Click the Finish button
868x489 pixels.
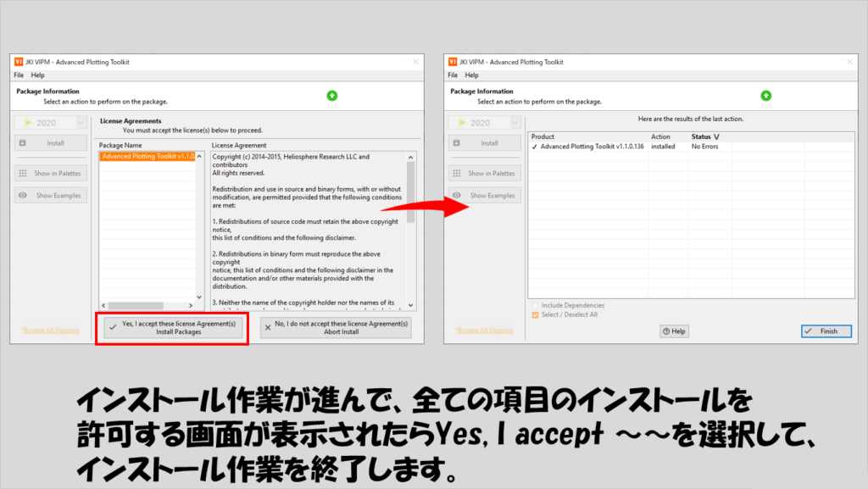[826, 331]
